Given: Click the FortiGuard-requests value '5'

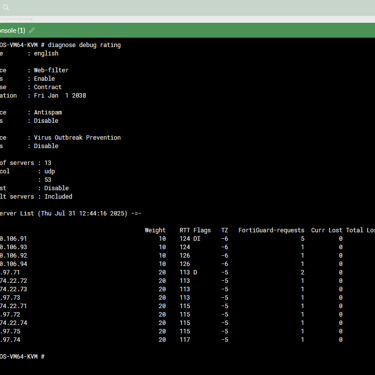Looking at the screenshot, I should [x=302, y=239].
